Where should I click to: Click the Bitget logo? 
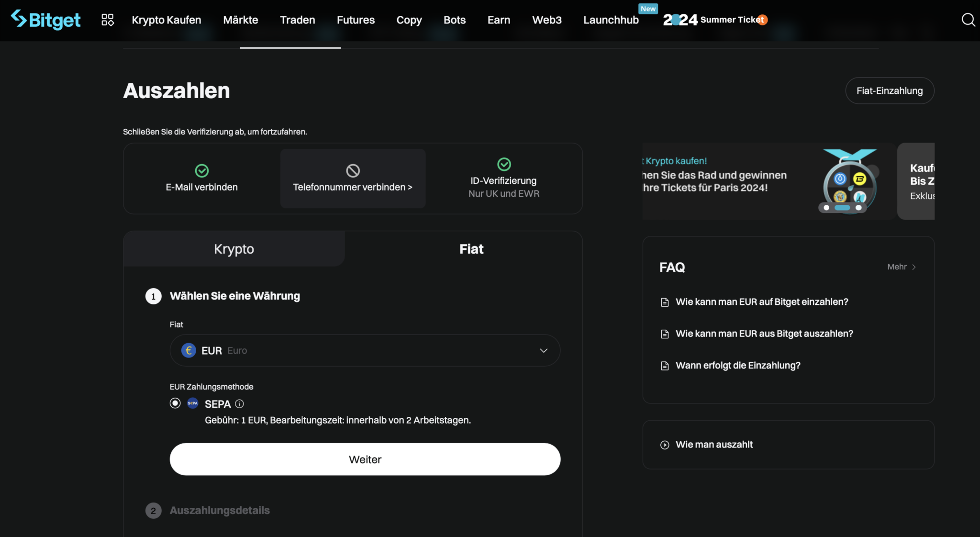point(45,20)
